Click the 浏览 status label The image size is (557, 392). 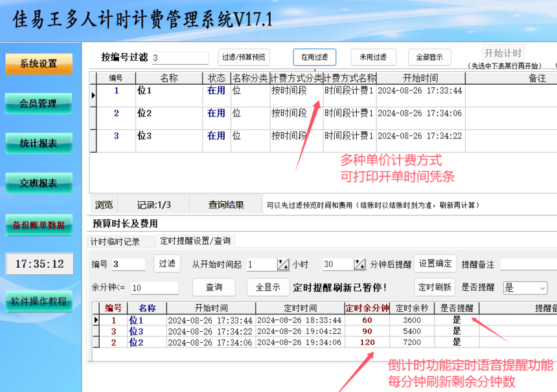pos(104,204)
